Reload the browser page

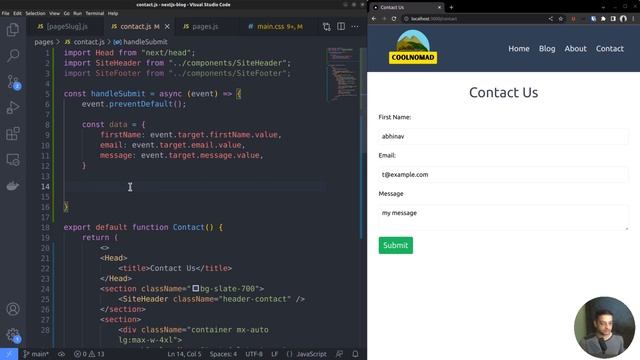pyautogui.click(x=394, y=19)
